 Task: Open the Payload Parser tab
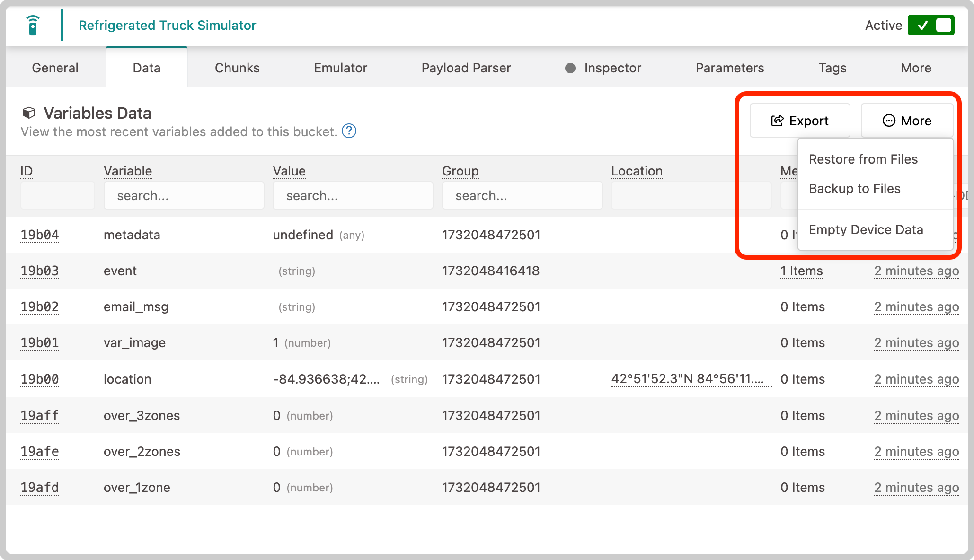pyautogui.click(x=466, y=68)
